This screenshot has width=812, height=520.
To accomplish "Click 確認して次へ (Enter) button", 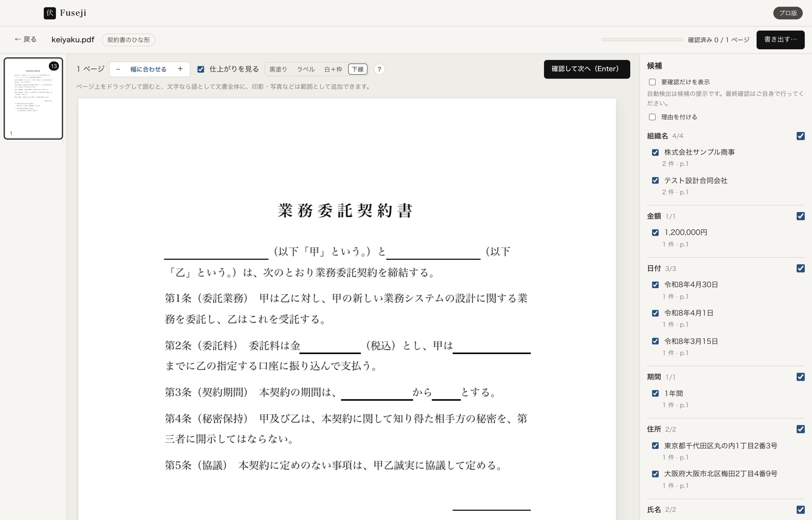I will pyautogui.click(x=587, y=69).
